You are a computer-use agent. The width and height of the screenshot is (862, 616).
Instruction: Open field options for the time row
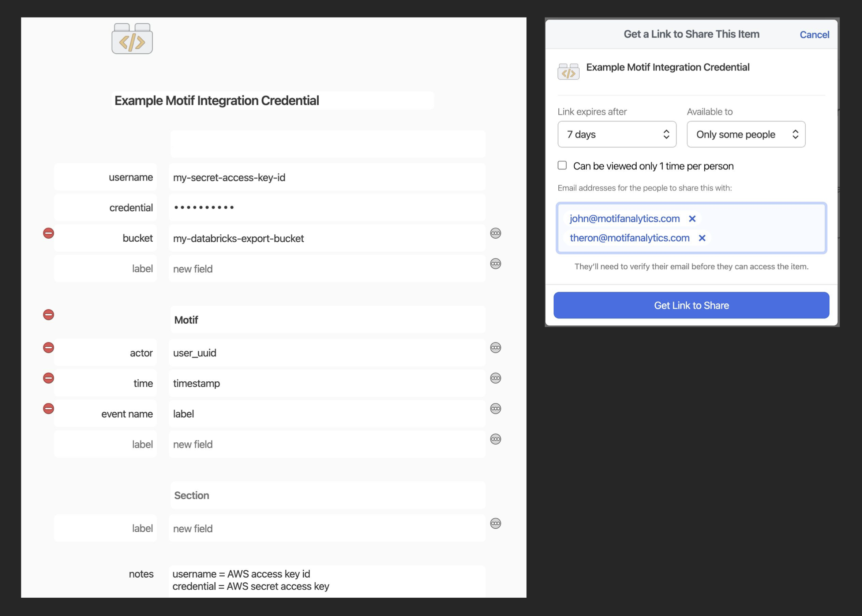coord(495,378)
